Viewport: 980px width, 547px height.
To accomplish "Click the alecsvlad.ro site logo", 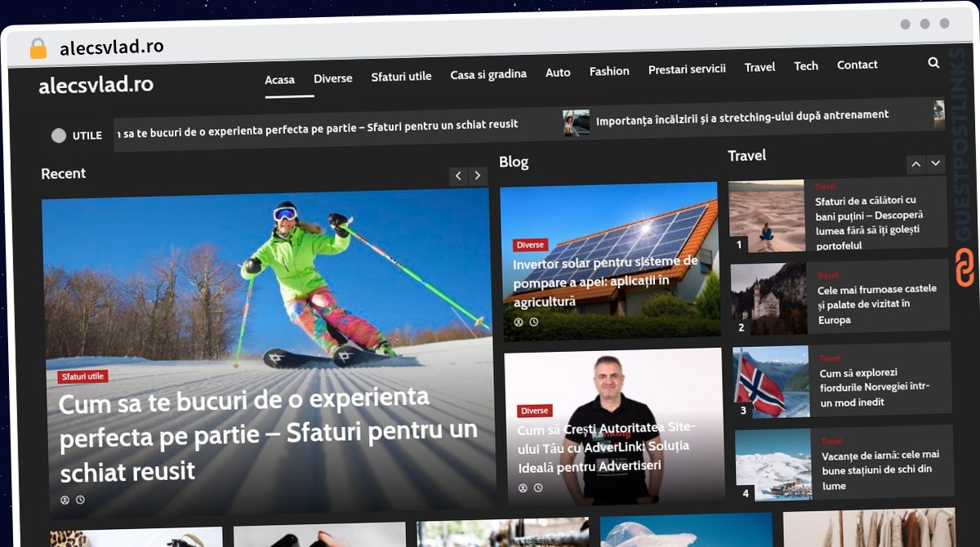I will [96, 85].
